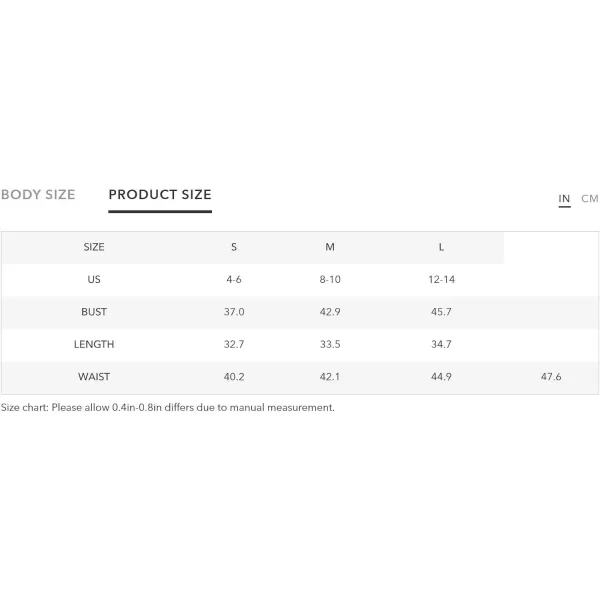Click the BUST row label

click(94, 312)
